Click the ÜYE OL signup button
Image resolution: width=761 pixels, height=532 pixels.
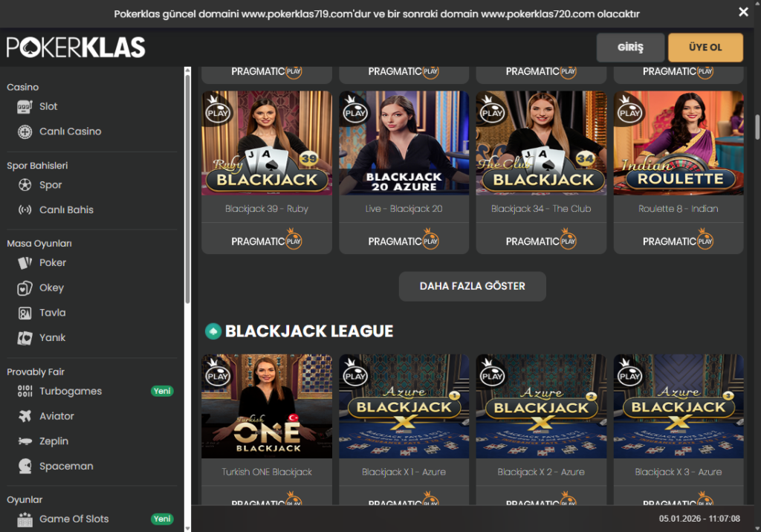pos(705,48)
